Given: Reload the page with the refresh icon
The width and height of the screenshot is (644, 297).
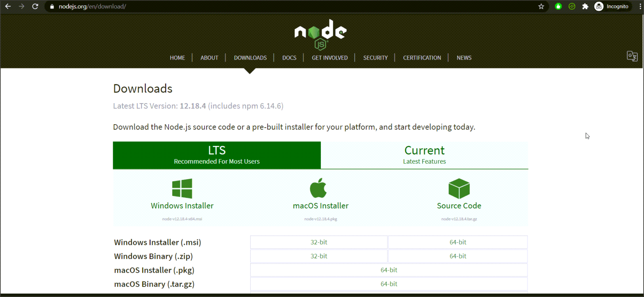Looking at the screenshot, I should click(35, 6).
